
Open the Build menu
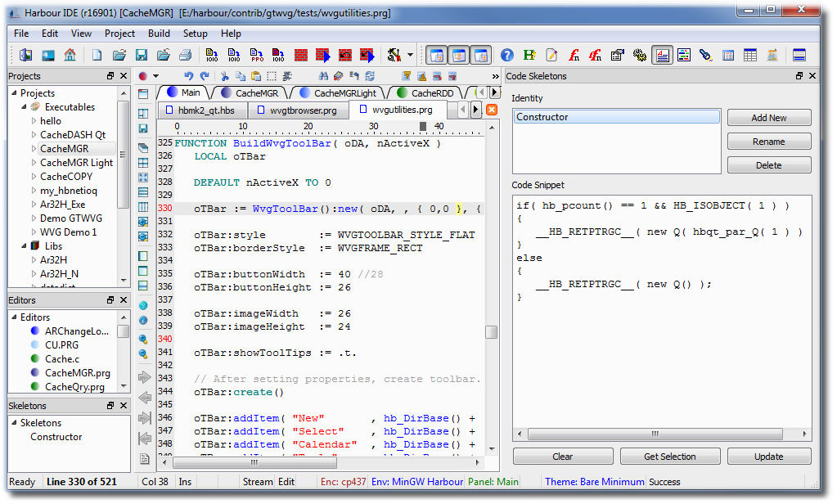click(159, 34)
